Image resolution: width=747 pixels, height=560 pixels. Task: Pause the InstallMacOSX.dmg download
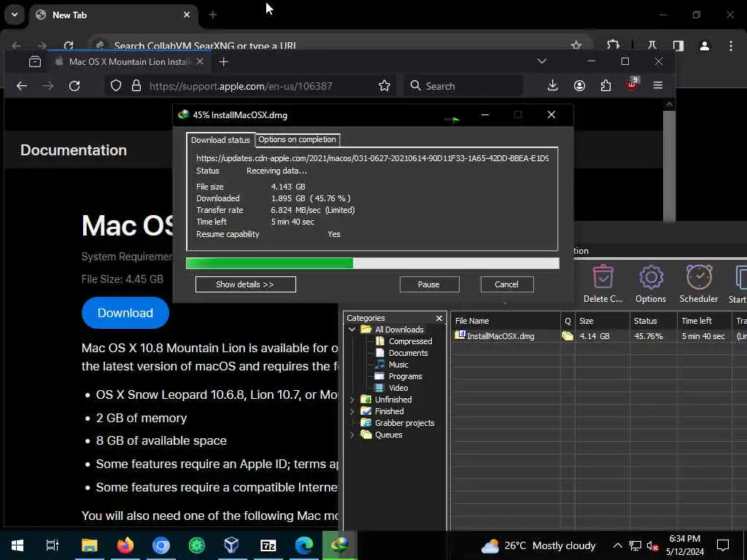coord(429,284)
